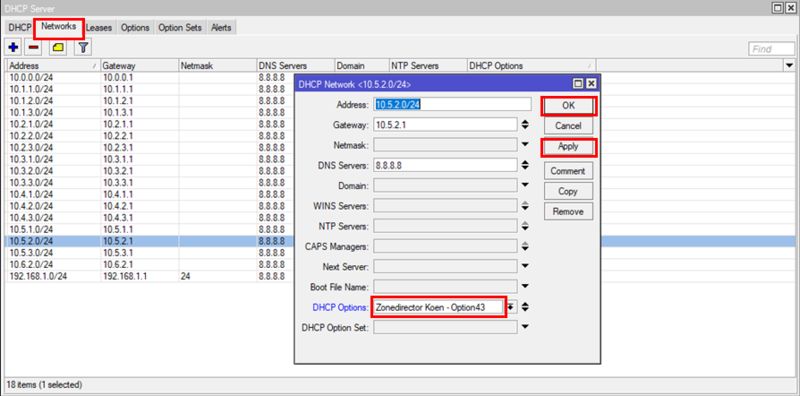Select the 10.3.2.0/24 network row
Screen dimensions: 800x396
pos(149,171)
